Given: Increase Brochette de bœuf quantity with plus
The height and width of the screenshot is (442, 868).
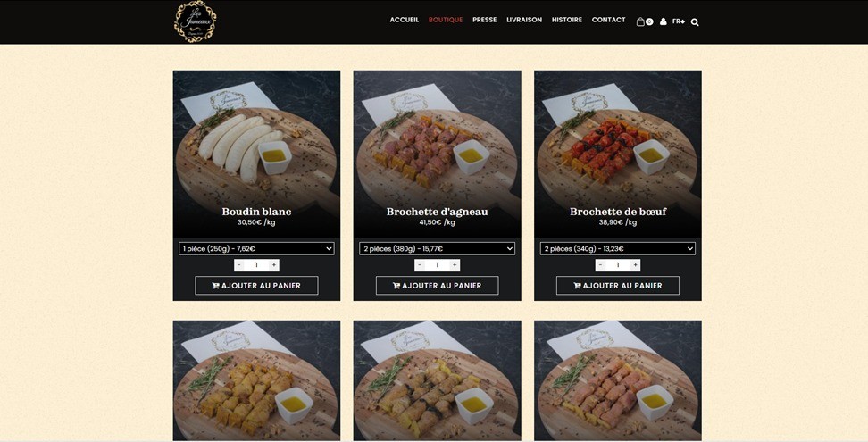Looking at the screenshot, I should (x=635, y=265).
